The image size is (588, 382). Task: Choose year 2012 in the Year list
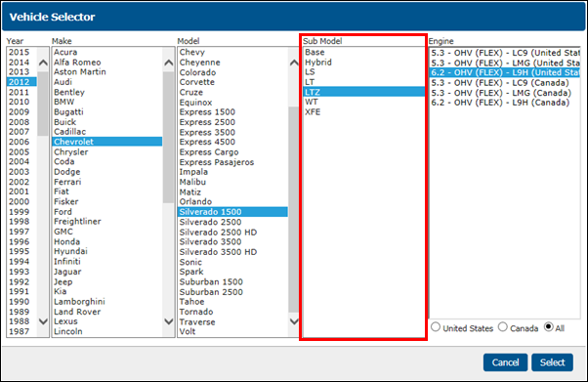pyautogui.click(x=21, y=82)
